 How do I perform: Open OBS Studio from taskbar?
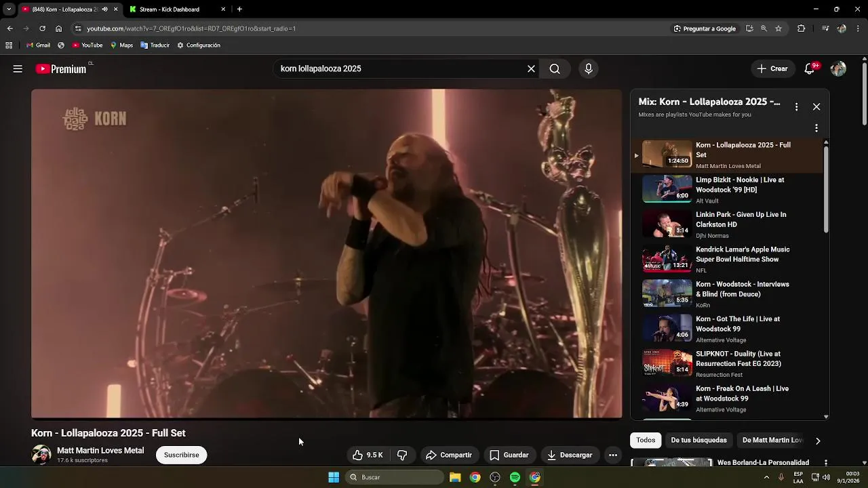point(495,477)
